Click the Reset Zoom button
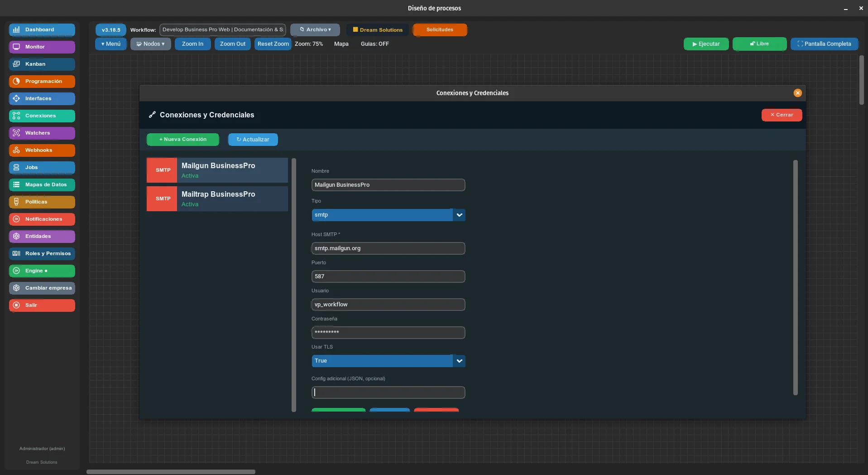Viewport: 868px width, 475px height. point(273,44)
